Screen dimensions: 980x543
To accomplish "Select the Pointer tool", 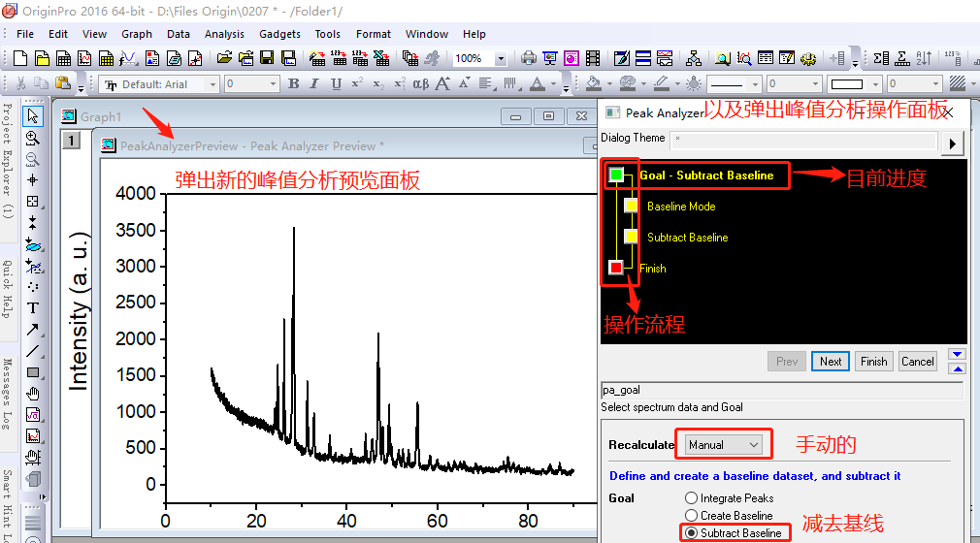I will 32,116.
